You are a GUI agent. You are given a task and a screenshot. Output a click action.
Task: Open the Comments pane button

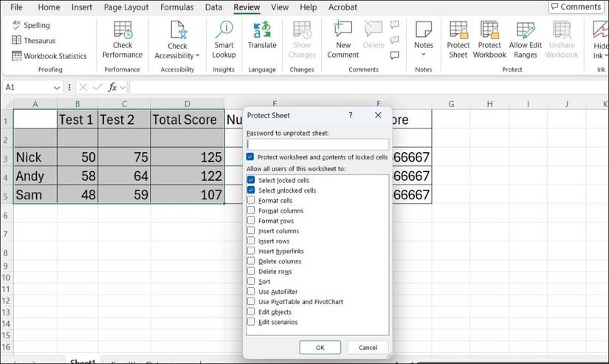(x=577, y=7)
